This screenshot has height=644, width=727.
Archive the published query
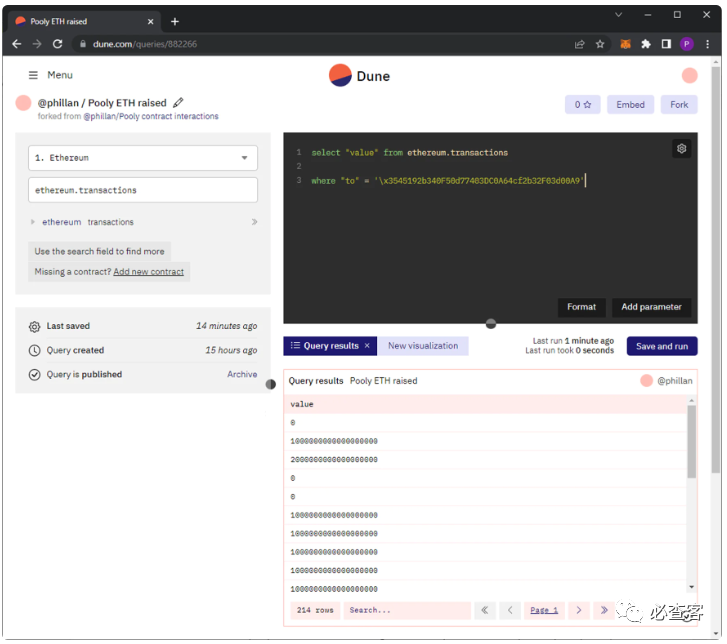(x=242, y=375)
